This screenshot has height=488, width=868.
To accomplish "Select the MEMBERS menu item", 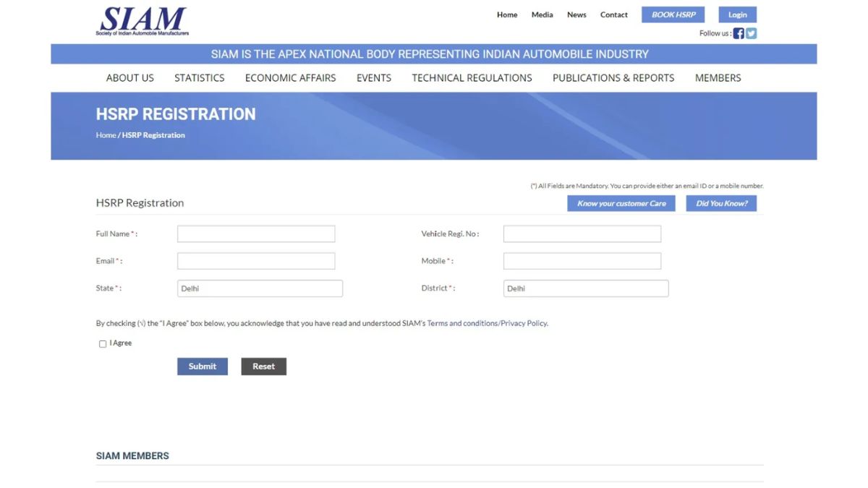I will 718,77.
